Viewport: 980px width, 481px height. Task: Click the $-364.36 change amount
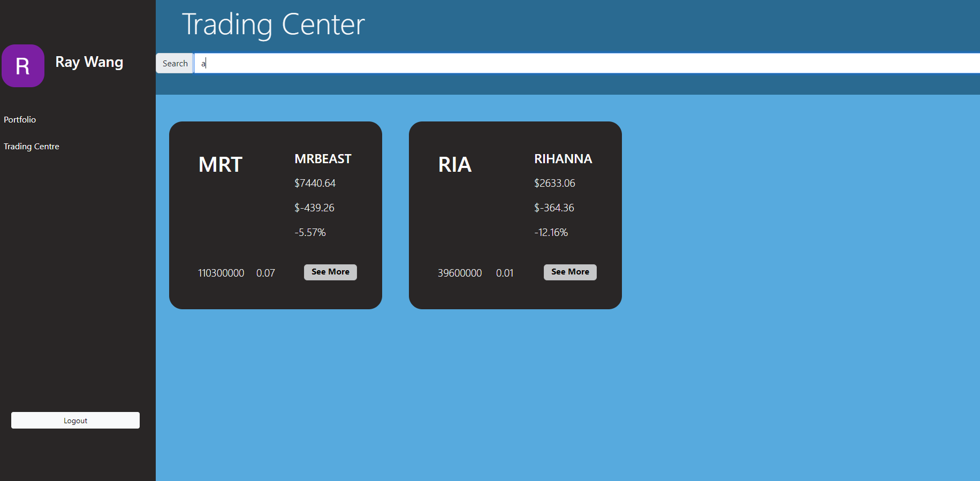554,208
